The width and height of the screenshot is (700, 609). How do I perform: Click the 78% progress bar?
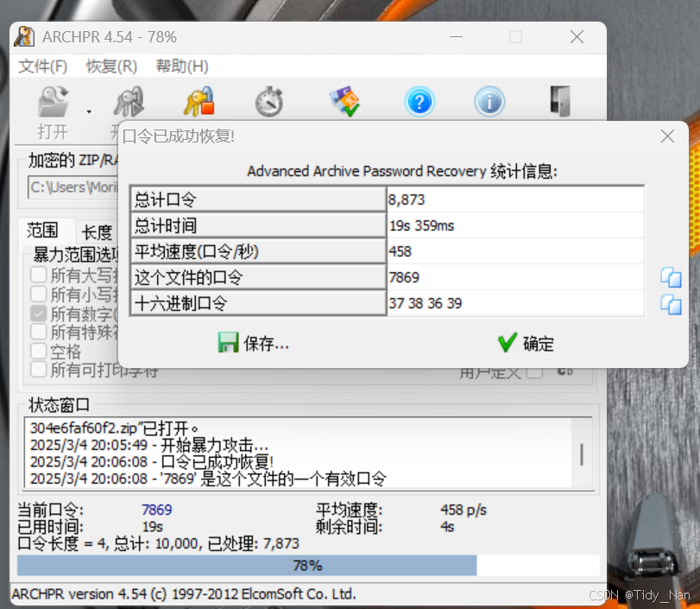[308, 566]
